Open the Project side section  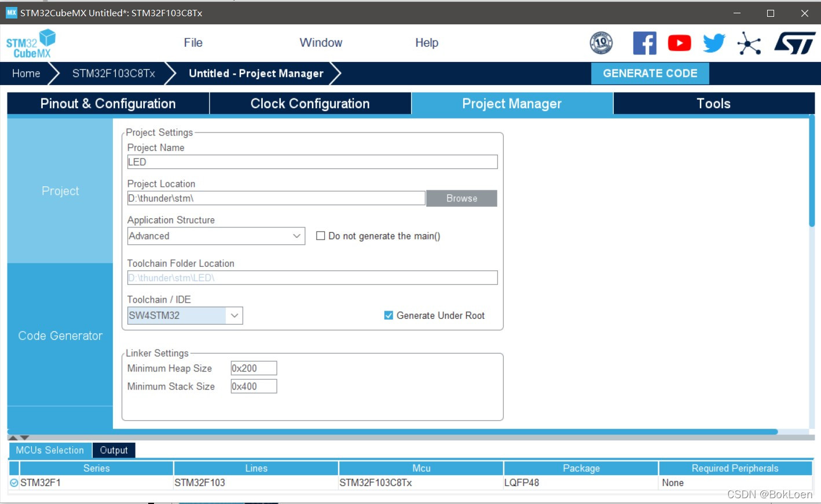(x=60, y=191)
